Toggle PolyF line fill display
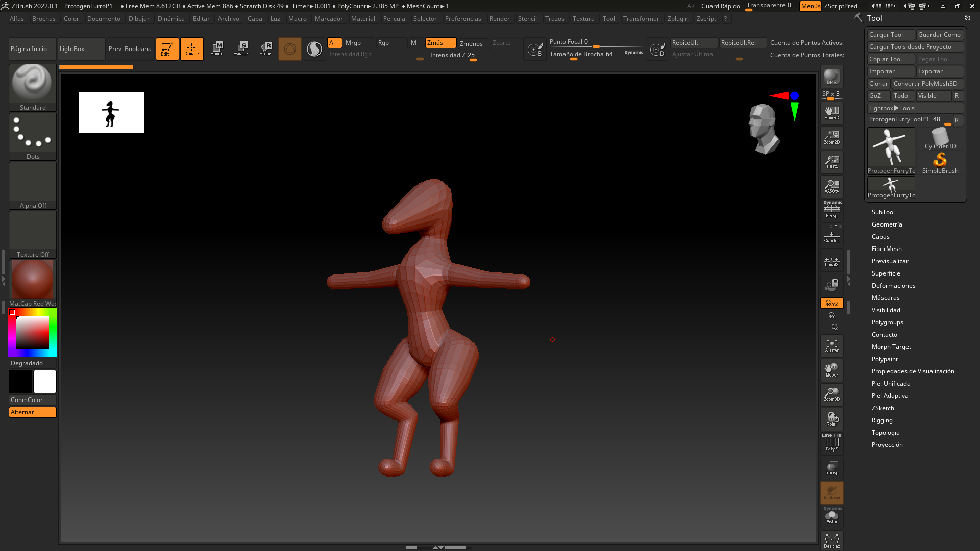980x551 pixels. (x=831, y=443)
